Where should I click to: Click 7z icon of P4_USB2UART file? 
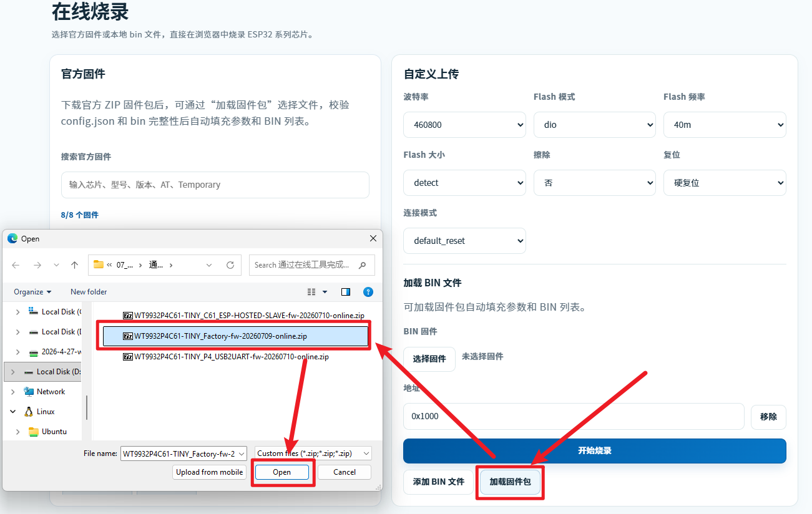coord(128,357)
